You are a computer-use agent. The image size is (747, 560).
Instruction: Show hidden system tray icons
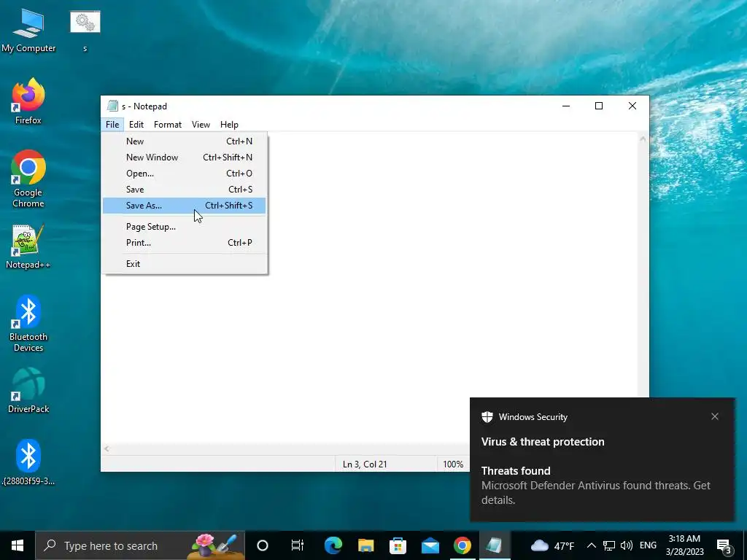click(591, 545)
